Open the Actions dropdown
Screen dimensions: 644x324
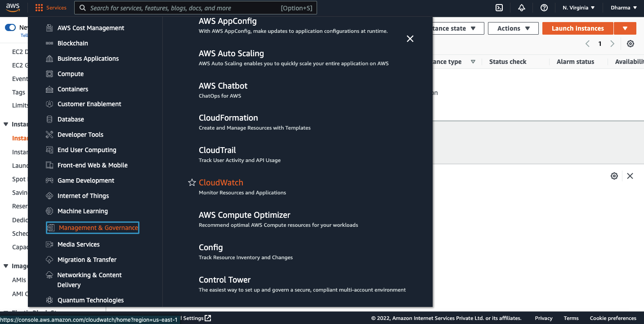pyautogui.click(x=513, y=28)
